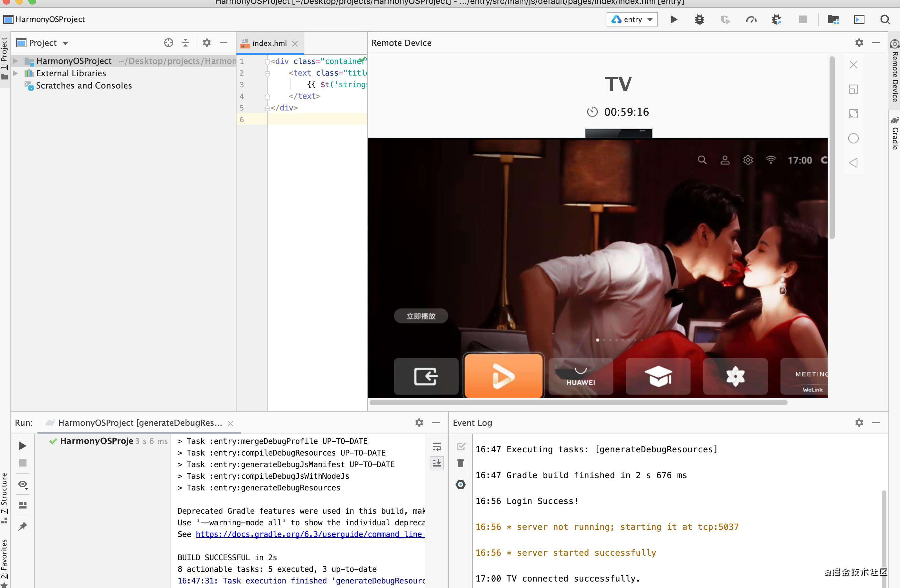The image size is (900, 588).
Task: Attach debugger to process icon
Action: tap(777, 19)
